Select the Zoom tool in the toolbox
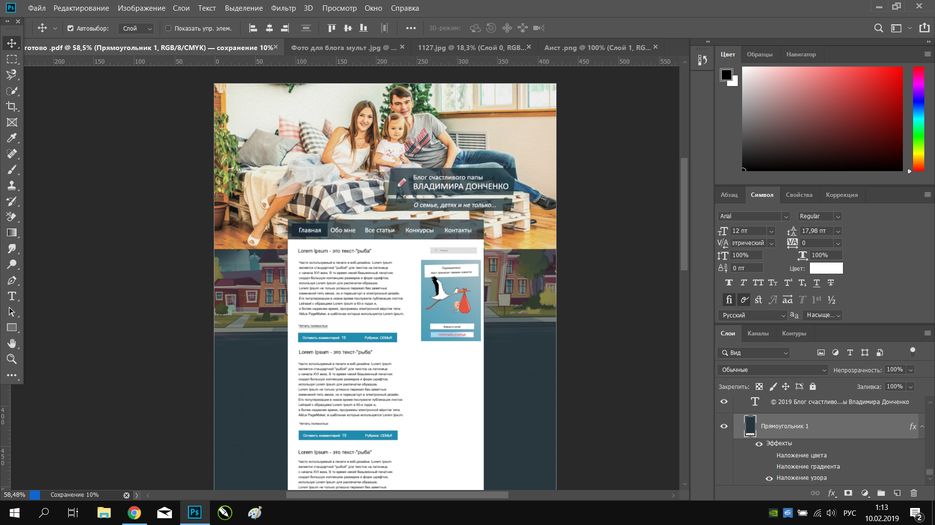Viewport: 935px width, 525px height. click(11, 359)
